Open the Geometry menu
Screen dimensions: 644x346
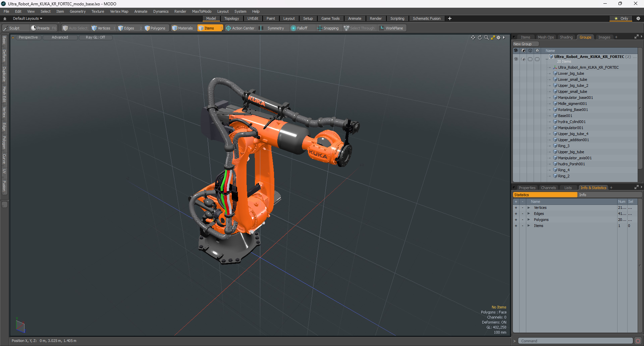tap(77, 11)
